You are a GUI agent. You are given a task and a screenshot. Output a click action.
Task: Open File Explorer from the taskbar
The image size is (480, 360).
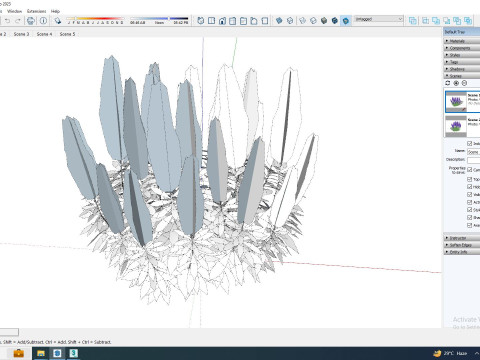(41, 353)
